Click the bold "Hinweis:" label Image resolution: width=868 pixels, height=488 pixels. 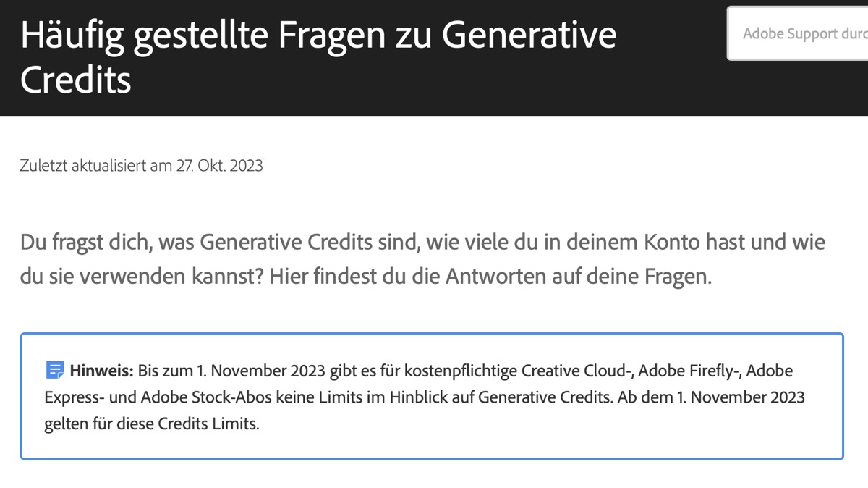pos(102,371)
